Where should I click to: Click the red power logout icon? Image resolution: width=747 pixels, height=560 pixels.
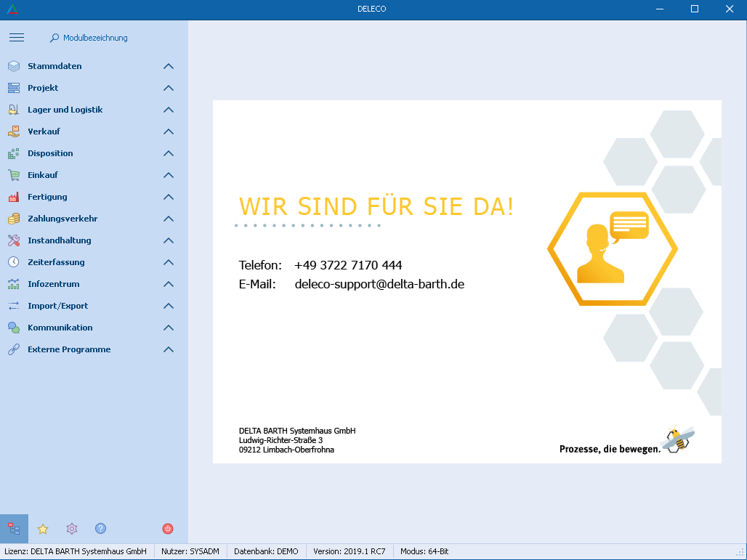coord(168,529)
